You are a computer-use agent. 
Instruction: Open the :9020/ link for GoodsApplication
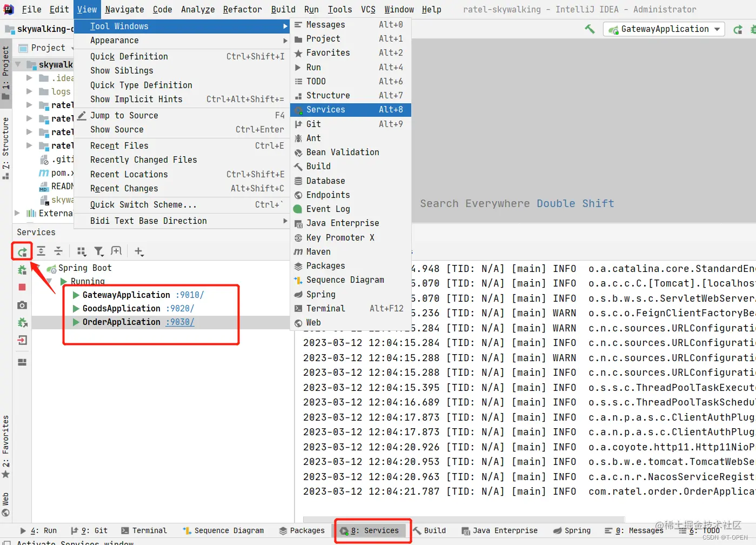(x=180, y=308)
